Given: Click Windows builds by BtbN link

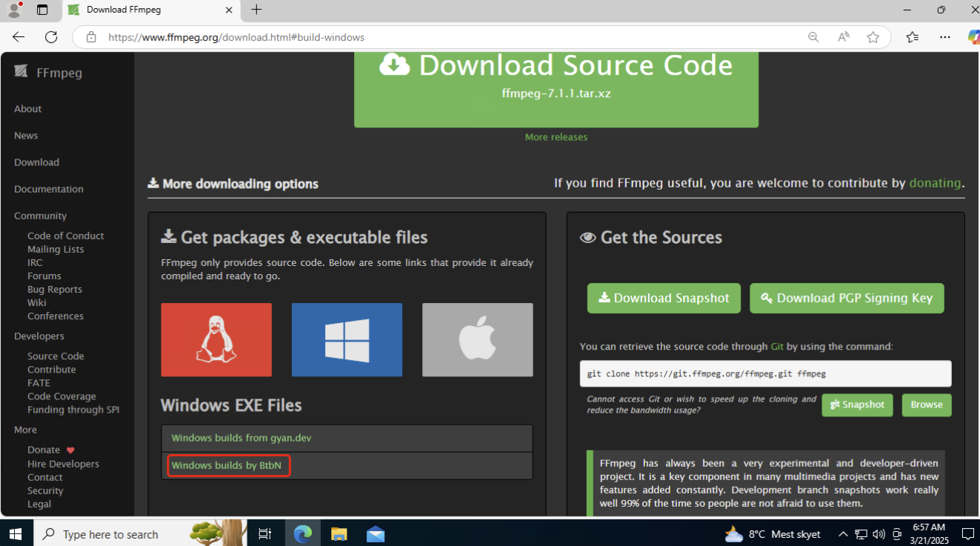Looking at the screenshot, I should [x=227, y=465].
